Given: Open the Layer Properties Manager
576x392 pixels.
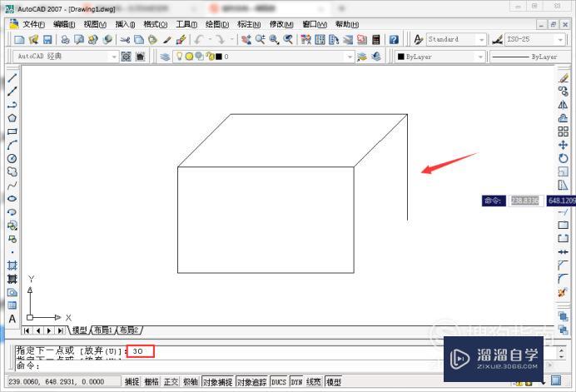Looking at the screenshot, I should point(165,57).
